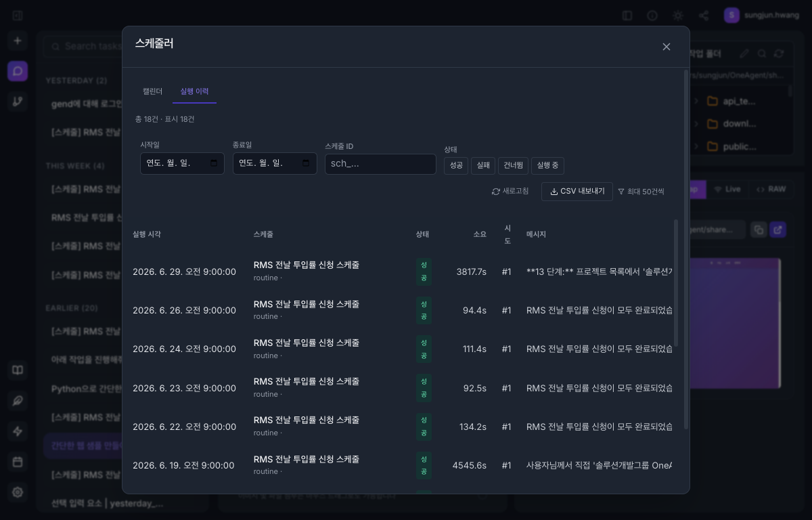Open the 종료일 date field

pos(275,163)
